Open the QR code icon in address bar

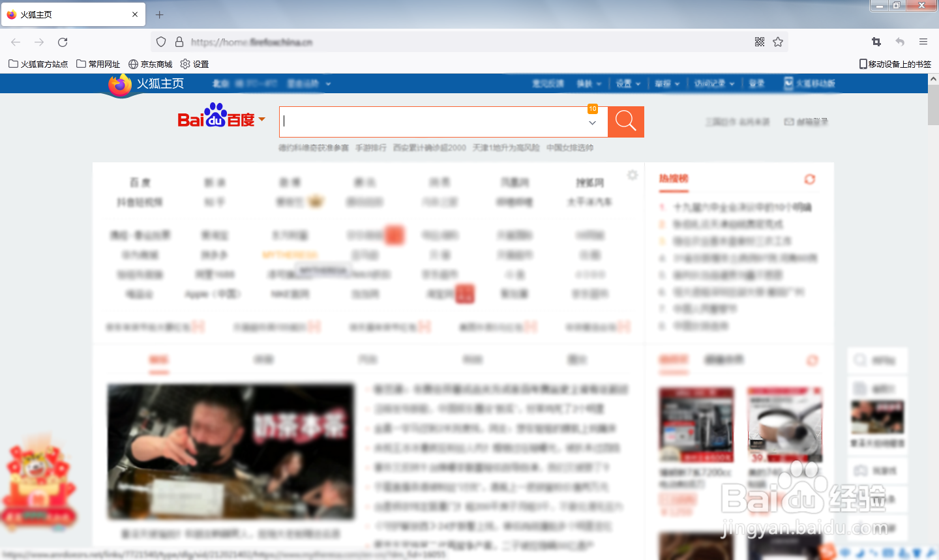tap(760, 42)
